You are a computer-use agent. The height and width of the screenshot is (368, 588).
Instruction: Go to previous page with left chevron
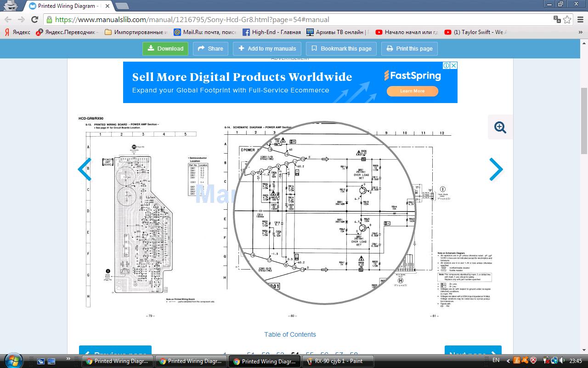(85, 169)
